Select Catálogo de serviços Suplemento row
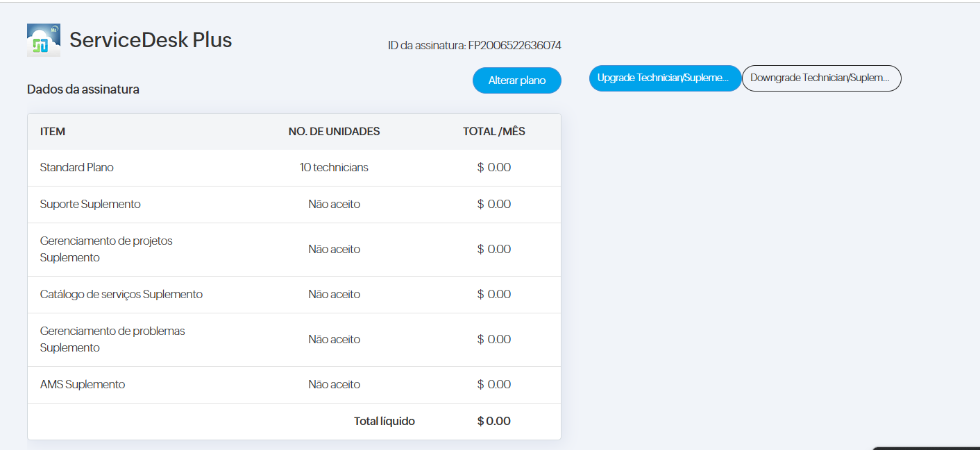Image resolution: width=980 pixels, height=450 pixels. 121,295
